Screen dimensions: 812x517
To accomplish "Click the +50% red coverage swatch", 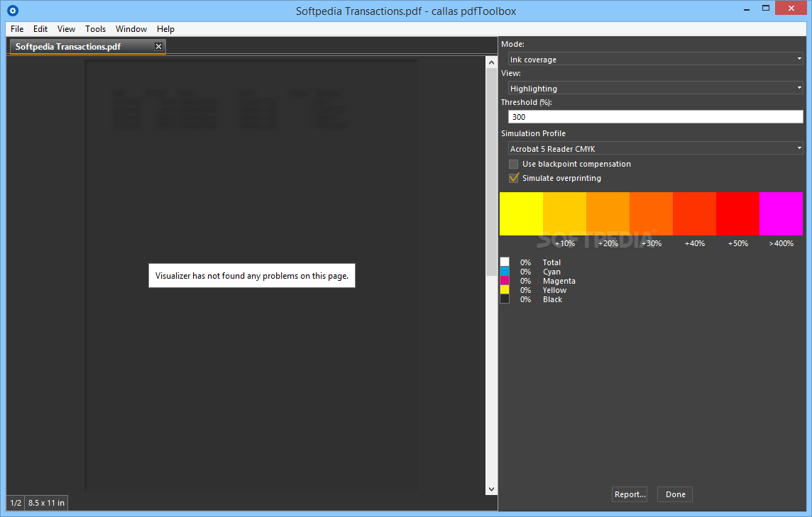I will [x=738, y=213].
